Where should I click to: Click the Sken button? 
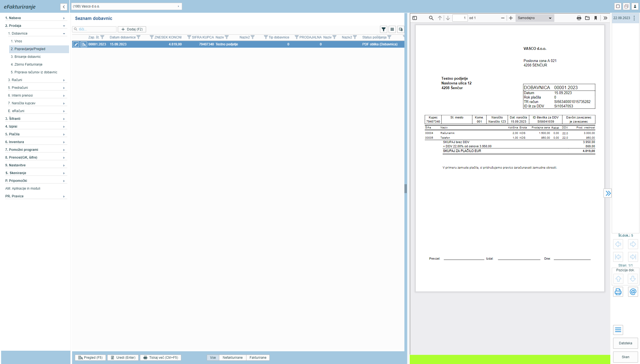click(626, 357)
